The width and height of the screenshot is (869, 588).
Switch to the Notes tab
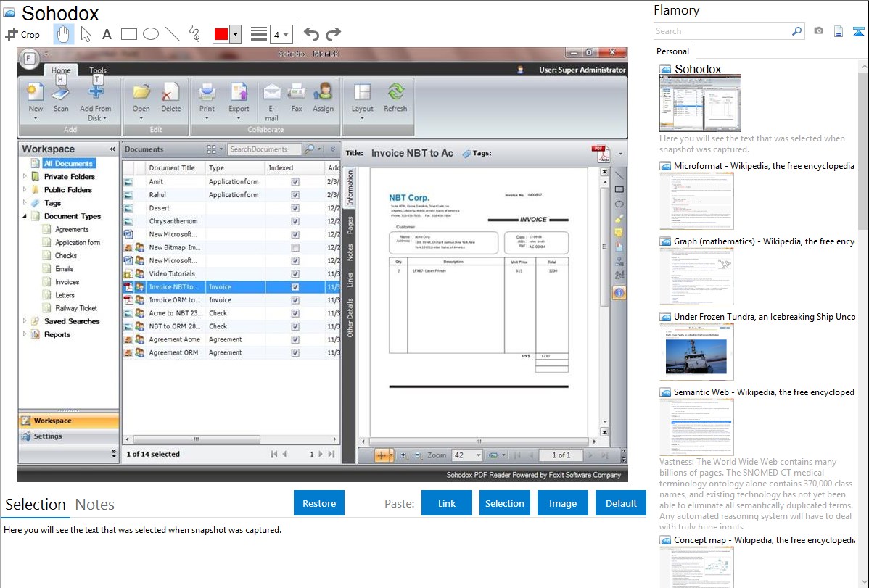(94, 505)
